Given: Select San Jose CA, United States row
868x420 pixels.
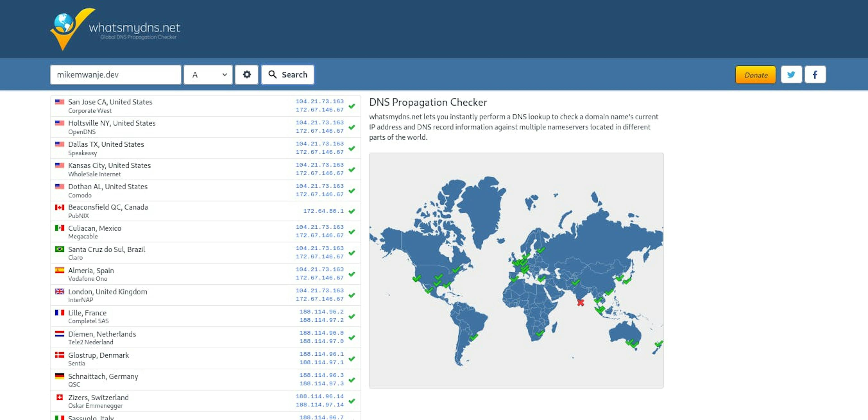Looking at the screenshot, I should 205,106.
